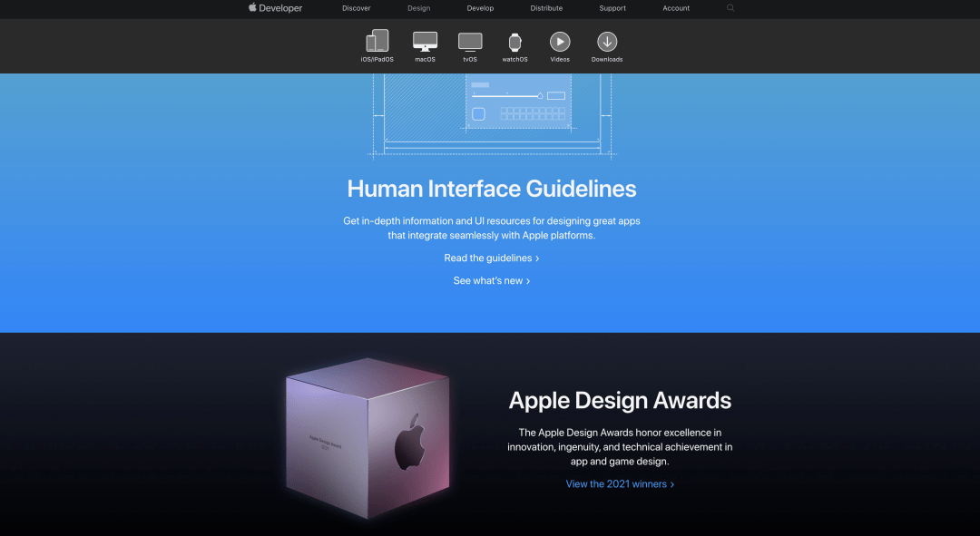Open the Develop menu
This screenshot has height=536, width=980.
[480, 8]
